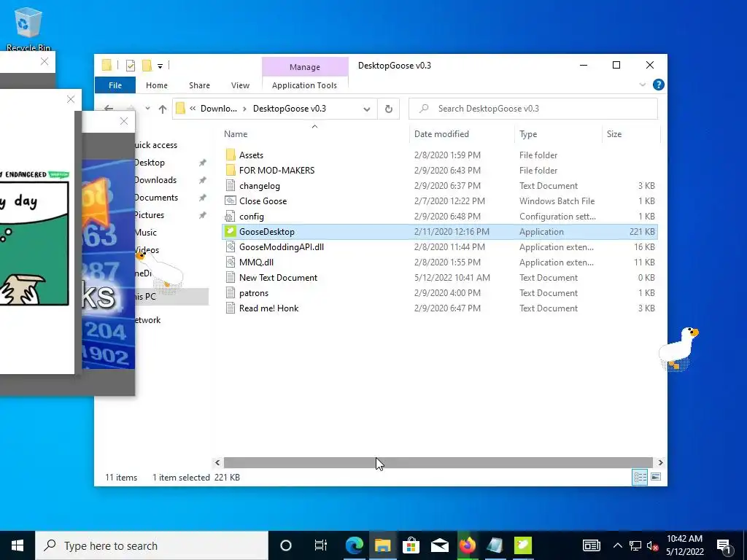Open the File menu tab
This screenshot has height=560, width=747.
115,85
